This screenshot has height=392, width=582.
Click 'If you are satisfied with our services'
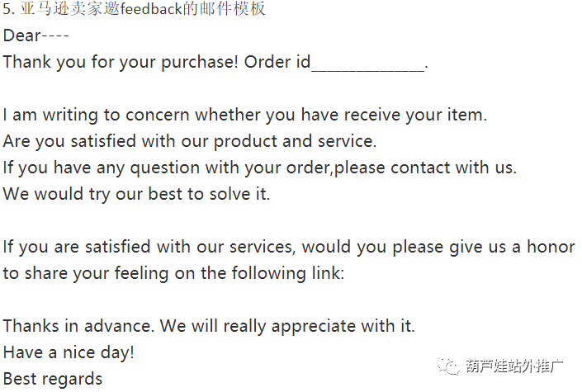[149, 247]
